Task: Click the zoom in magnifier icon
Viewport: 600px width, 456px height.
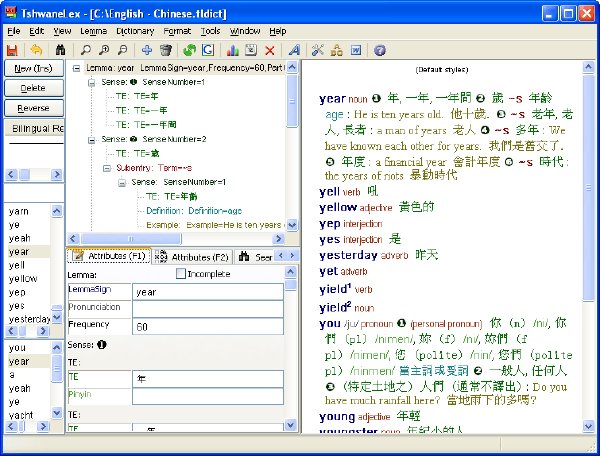Action: click(x=104, y=50)
